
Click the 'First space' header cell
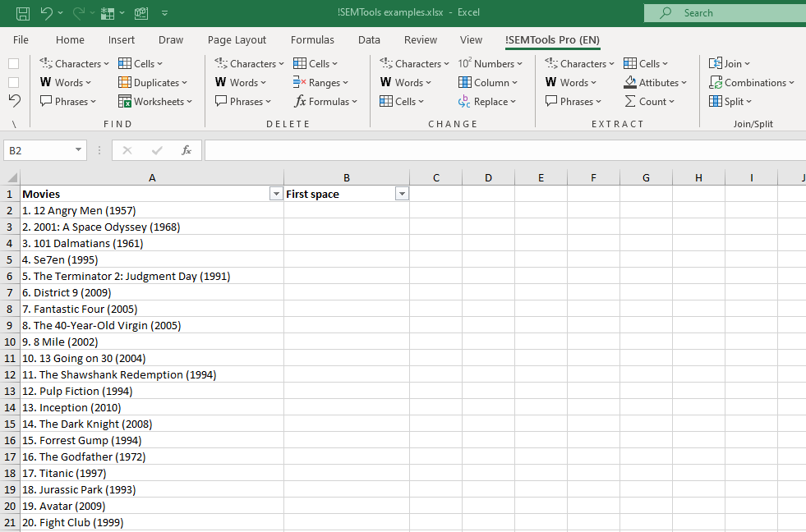347,194
